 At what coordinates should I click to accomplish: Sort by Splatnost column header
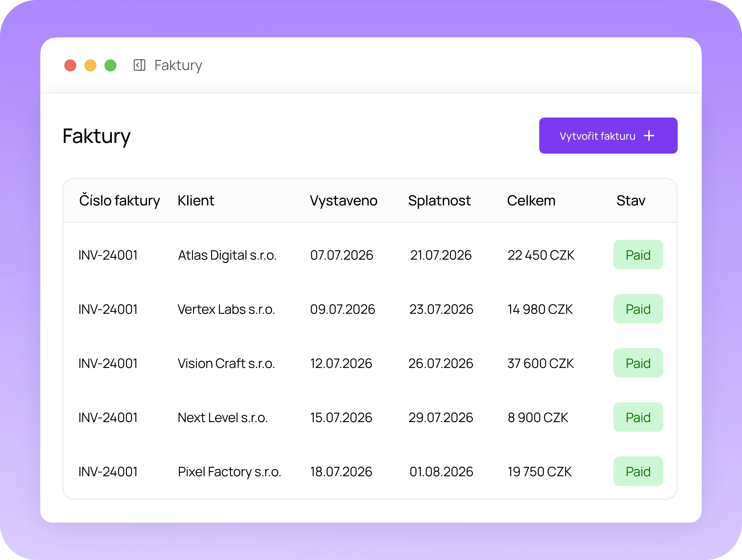pyautogui.click(x=439, y=201)
